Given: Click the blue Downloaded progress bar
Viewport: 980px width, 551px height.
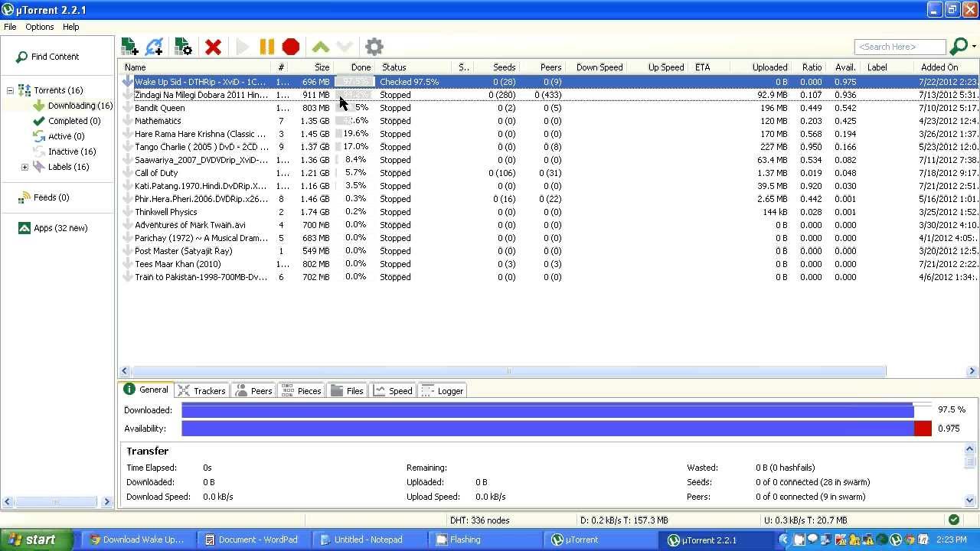Looking at the screenshot, I should [557, 410].
